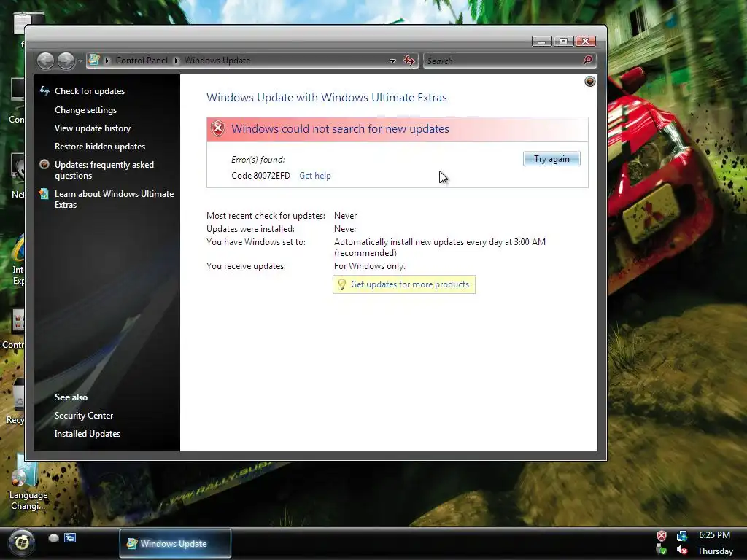
Task: Expand the arrow after Control Panel breadcrumb
Action: tap(177, 61)
